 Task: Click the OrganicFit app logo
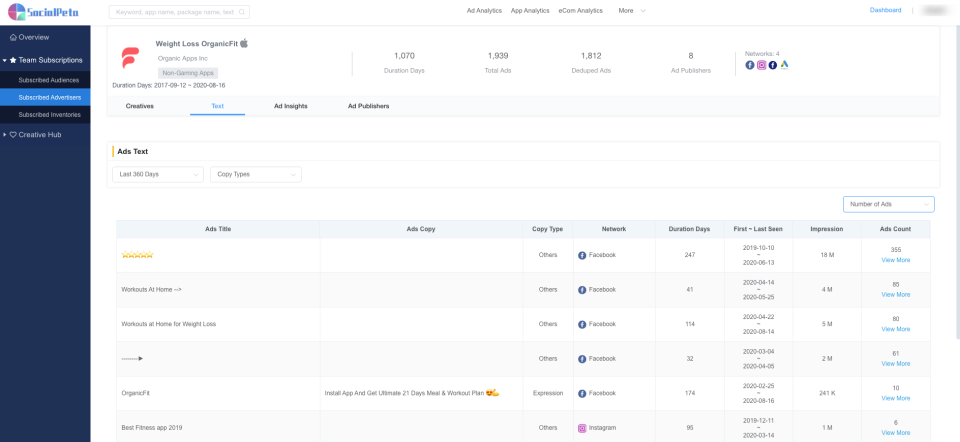[x=130, y=58]
